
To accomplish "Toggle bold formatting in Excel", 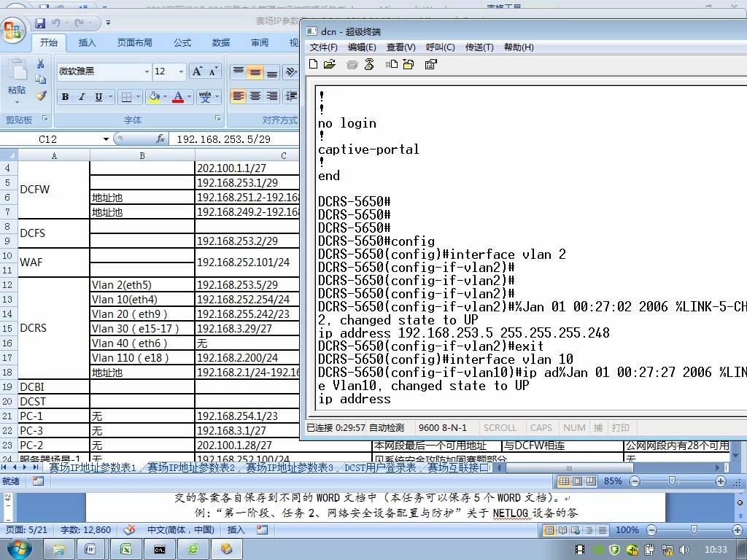I will (x=65, y=97).
